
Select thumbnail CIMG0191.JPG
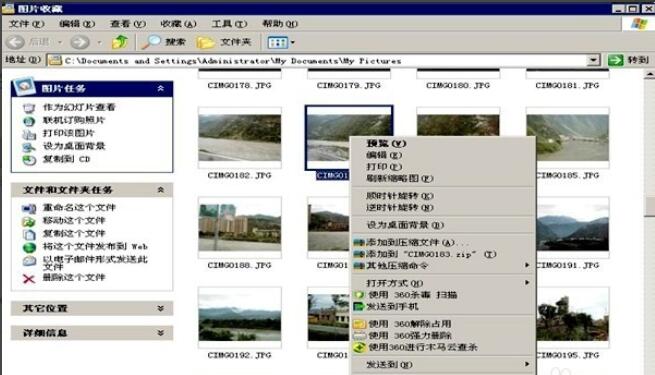573,228
